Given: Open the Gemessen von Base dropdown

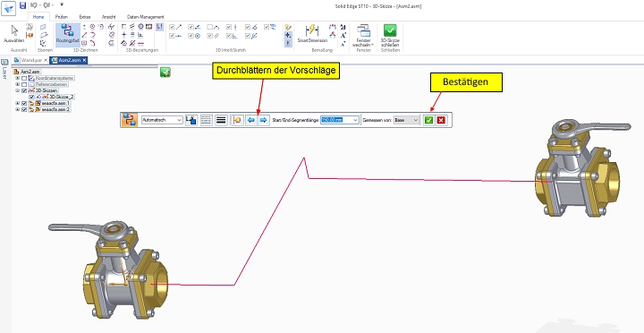Looking at the screenshot, I should pos(406,120).
